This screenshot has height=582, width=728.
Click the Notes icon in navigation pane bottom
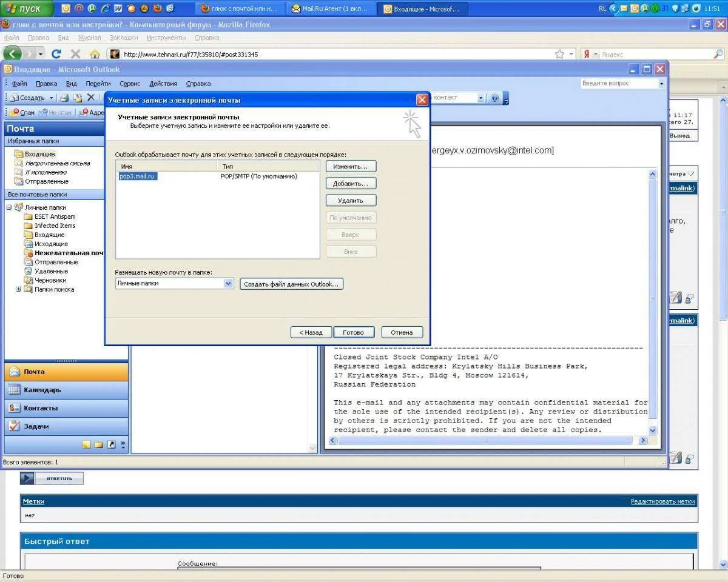[86, 444]
